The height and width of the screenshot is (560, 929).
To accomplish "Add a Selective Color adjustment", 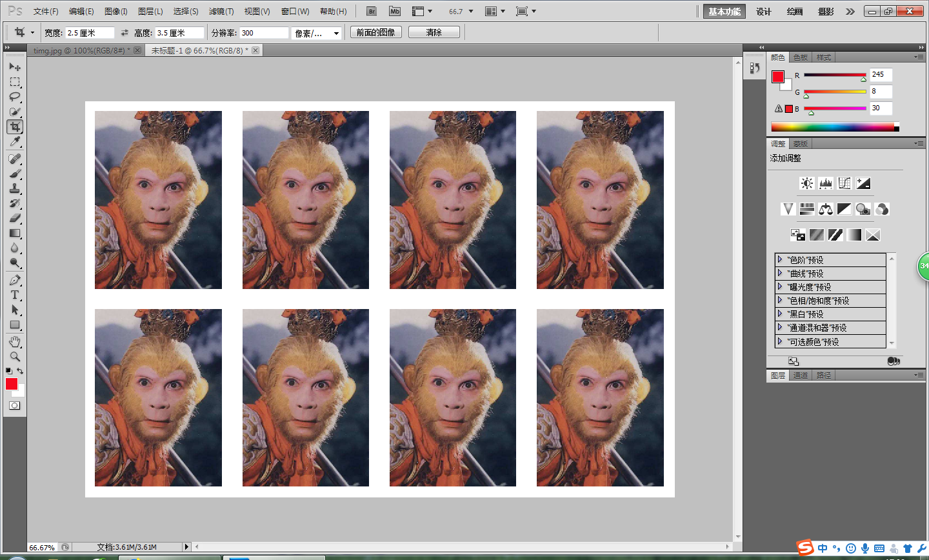I will click(x=873, y=235).
